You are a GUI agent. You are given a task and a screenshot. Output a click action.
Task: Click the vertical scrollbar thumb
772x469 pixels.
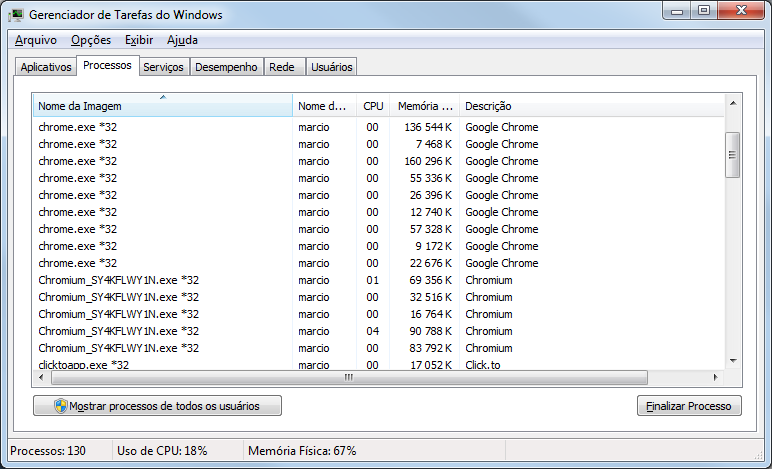click(733, 155)
